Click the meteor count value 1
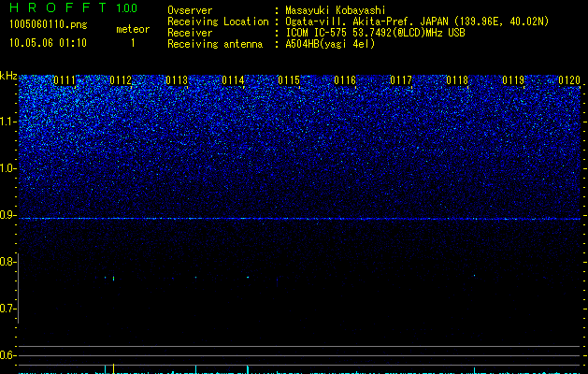Image resolution: width=588 pixels, height=374 pixels. pyautogui.click(x=133, y=43)
